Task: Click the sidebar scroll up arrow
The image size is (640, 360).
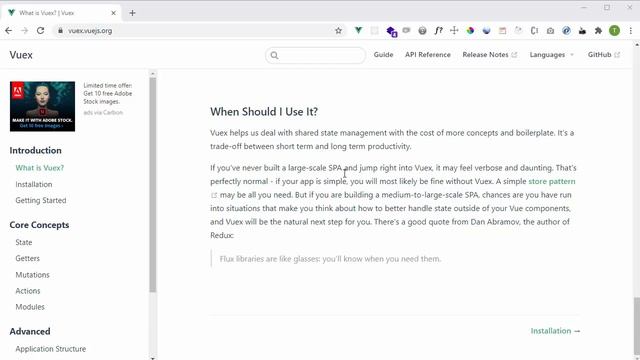Action: coord(153,74)
